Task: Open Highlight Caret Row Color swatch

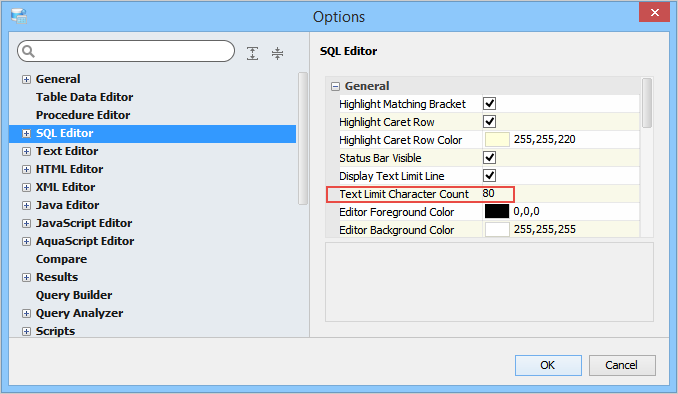Action: [497, 140]
